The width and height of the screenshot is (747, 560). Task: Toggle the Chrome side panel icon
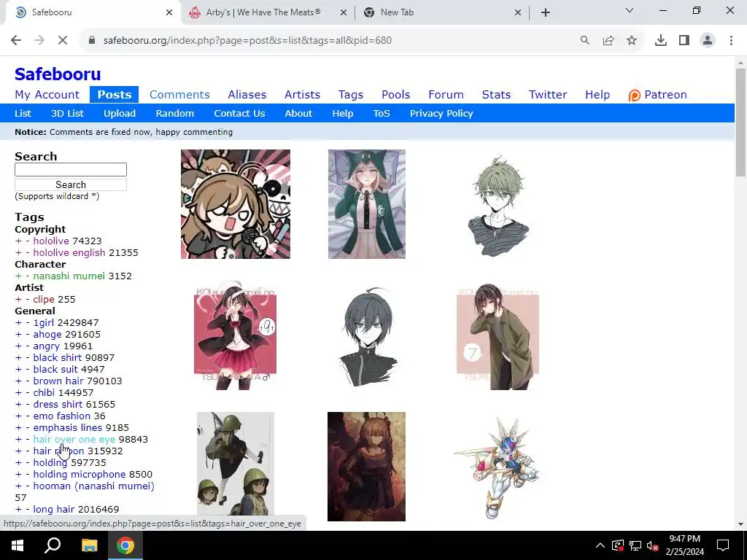tap(684, 41)
